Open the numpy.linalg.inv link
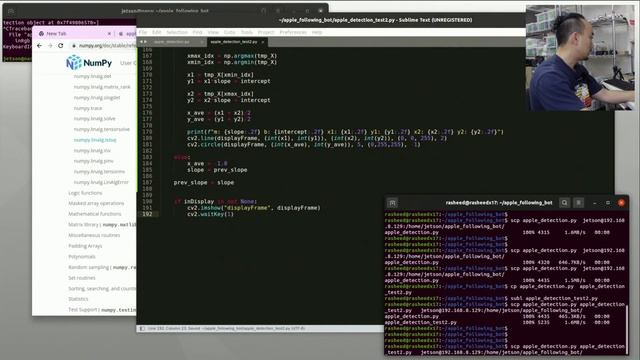 (92, 151)
